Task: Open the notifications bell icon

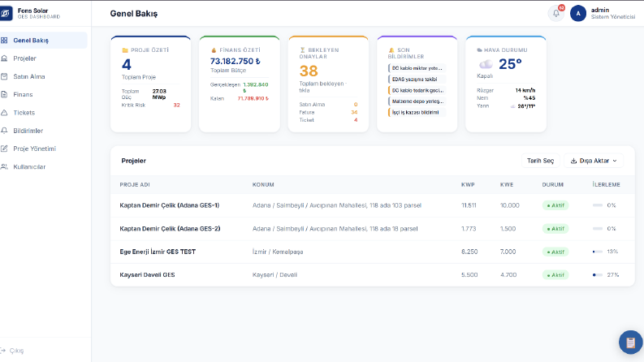Action: point(556,13)
